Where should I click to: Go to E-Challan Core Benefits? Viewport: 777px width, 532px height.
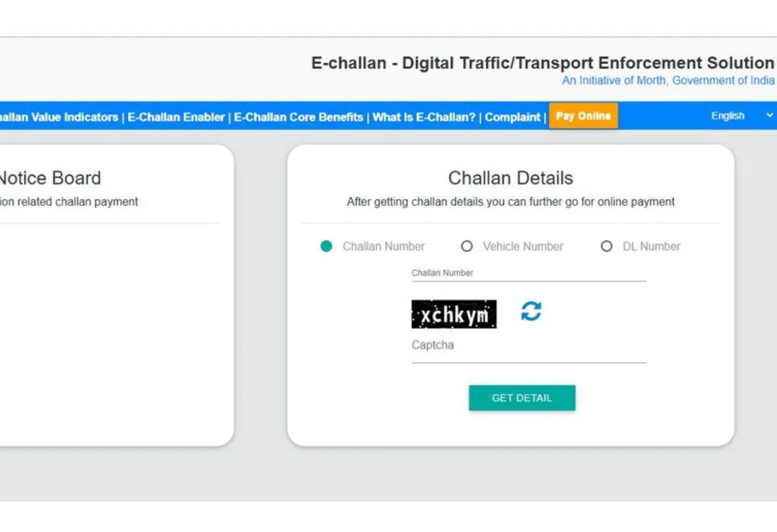point(298,117)
